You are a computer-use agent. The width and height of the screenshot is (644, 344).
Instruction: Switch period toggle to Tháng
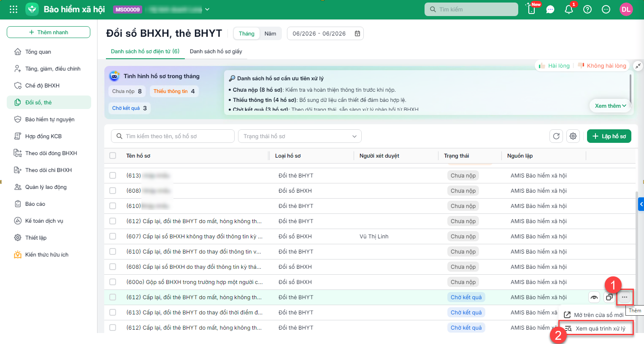(x=246, y=33)
